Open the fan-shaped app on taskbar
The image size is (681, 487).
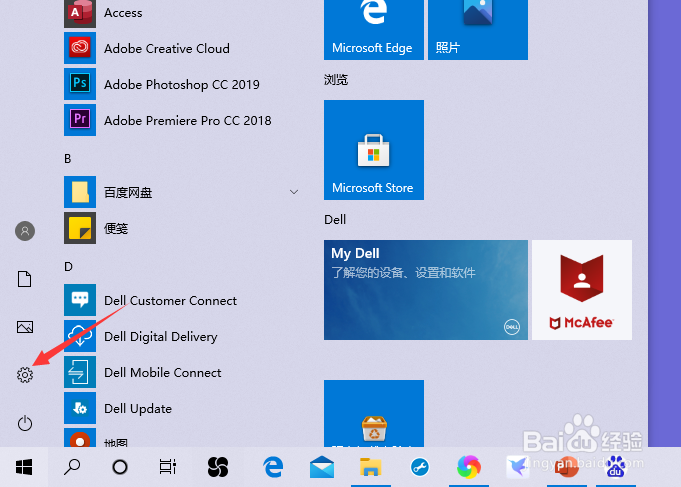(218, 467)
